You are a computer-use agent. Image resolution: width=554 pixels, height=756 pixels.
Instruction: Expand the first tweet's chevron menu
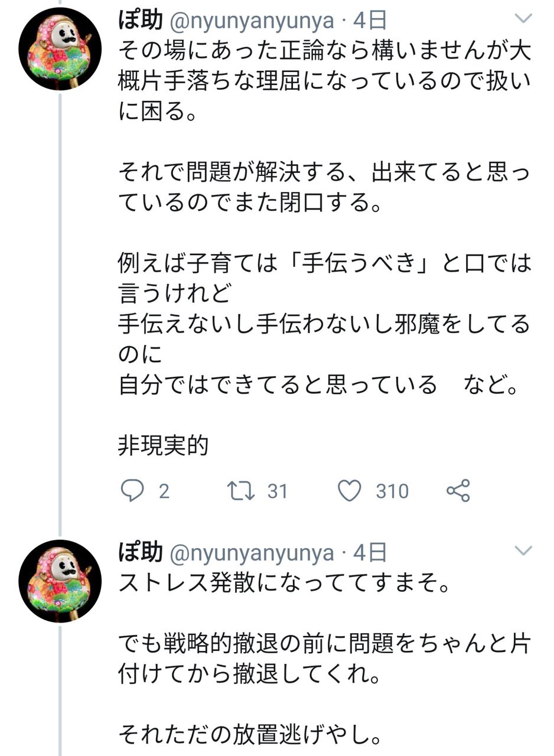(x=523, y=19)
